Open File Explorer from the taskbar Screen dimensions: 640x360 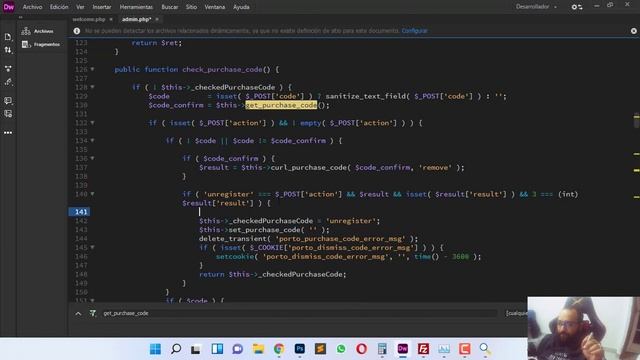tap(258, 349)
